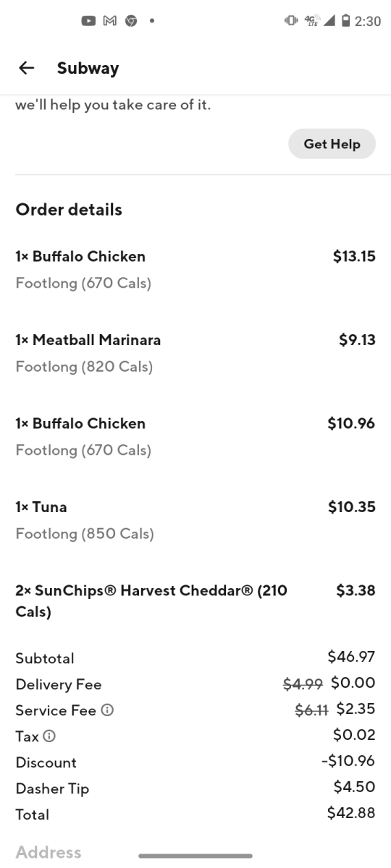This screenshot has height=868, width=391.
Task: Tap the back arrow next to Subway
Action: (x=26, y=68)
